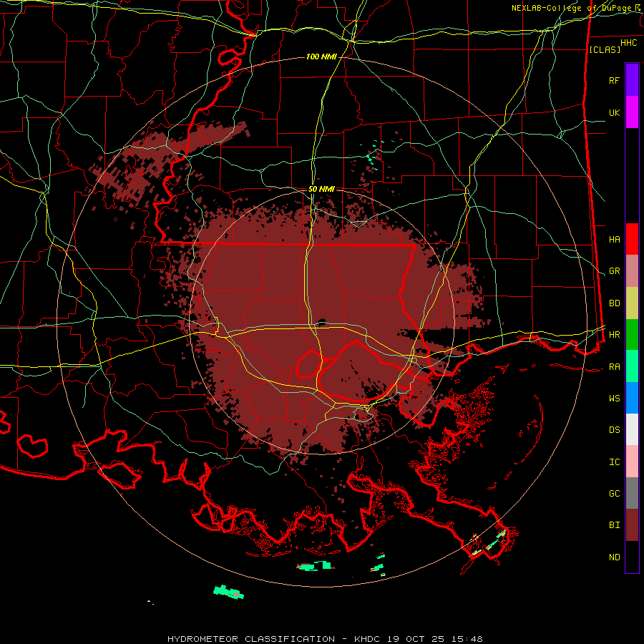Click the BD yellow legend color swatch
The image size is (644, 644).
pyautogui.click(x=632, y=303)
